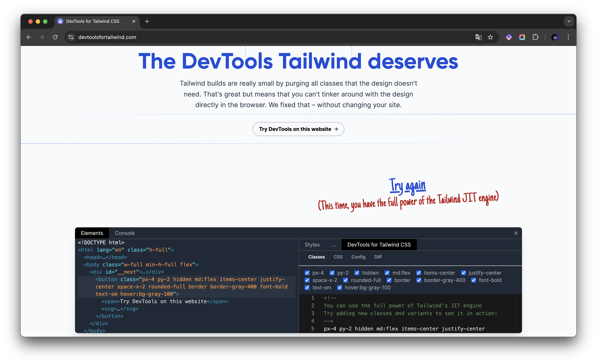This screenshot has height=364, width=597.
Task: Close the demo DevTools panel
Action: pos(516,233)
